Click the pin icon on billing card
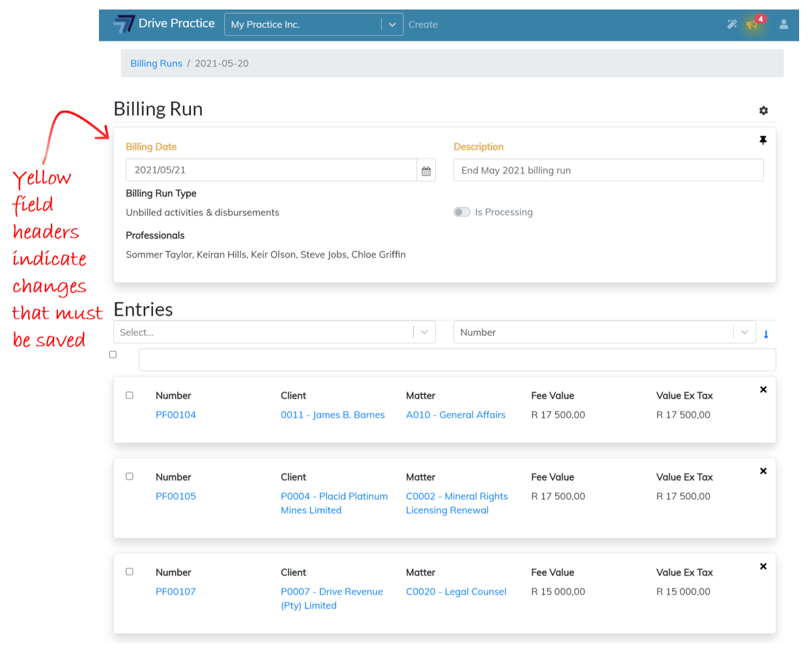This screenshot has height=649, width=812. tap(763, 140)
